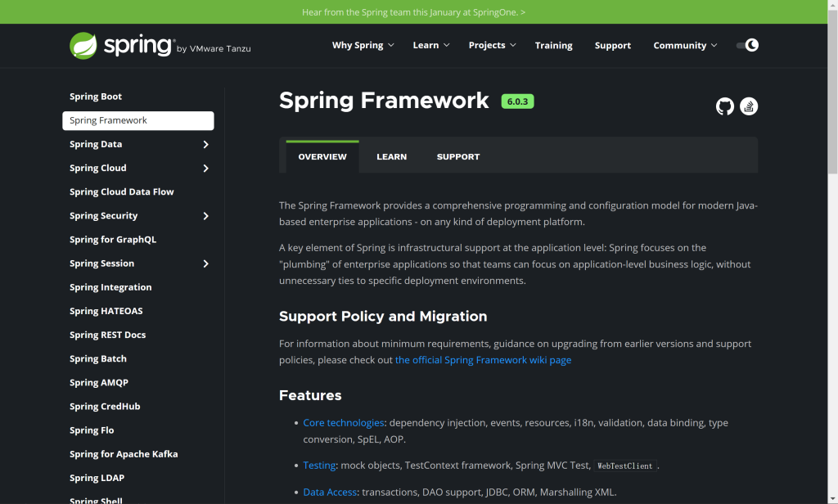The height and width of the screenshot is (504, 838).
Task: Open Spring REST Docs in sidebar
Action: click(107, 335)
